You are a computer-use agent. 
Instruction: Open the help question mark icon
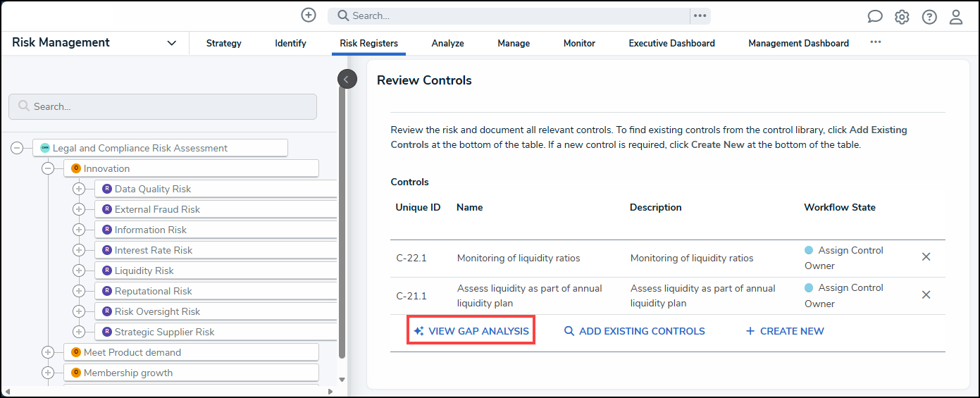[x=929, y=17]
